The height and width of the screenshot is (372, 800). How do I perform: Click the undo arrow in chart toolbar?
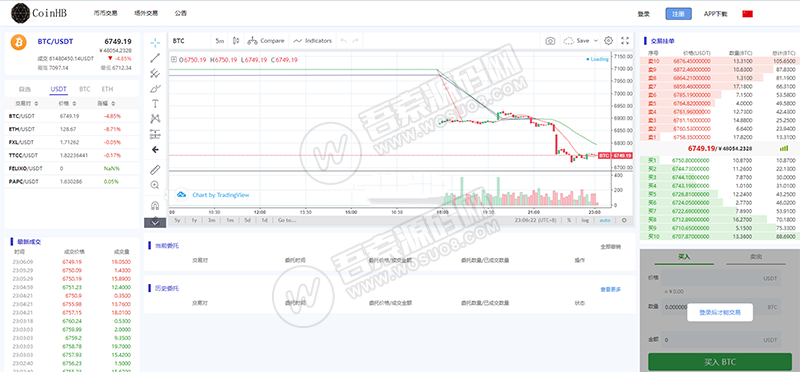tap(343, 40)
